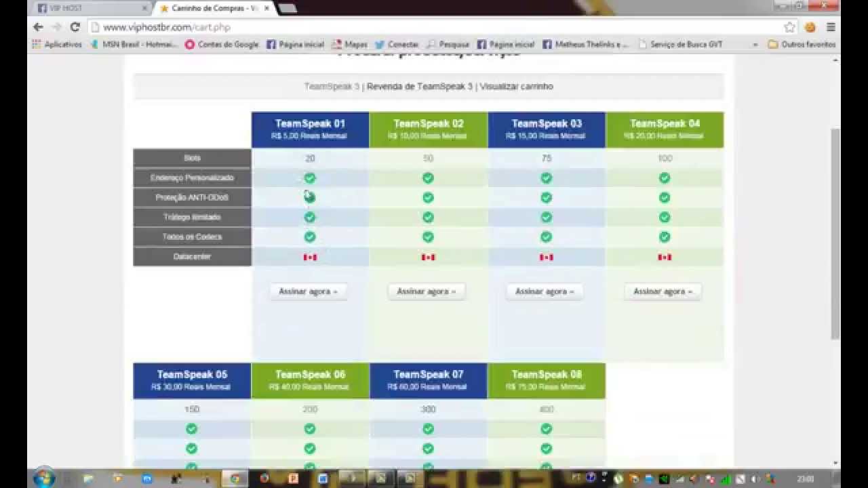Select the TeamSpeak 08 plan header
The height and width of the screenshot is (488, 868).
click(547, 380)
